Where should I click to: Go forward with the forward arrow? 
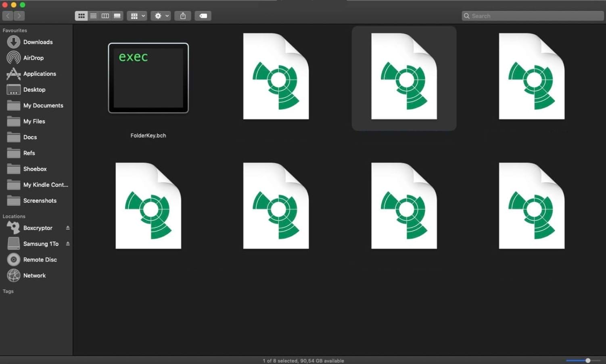19,16
